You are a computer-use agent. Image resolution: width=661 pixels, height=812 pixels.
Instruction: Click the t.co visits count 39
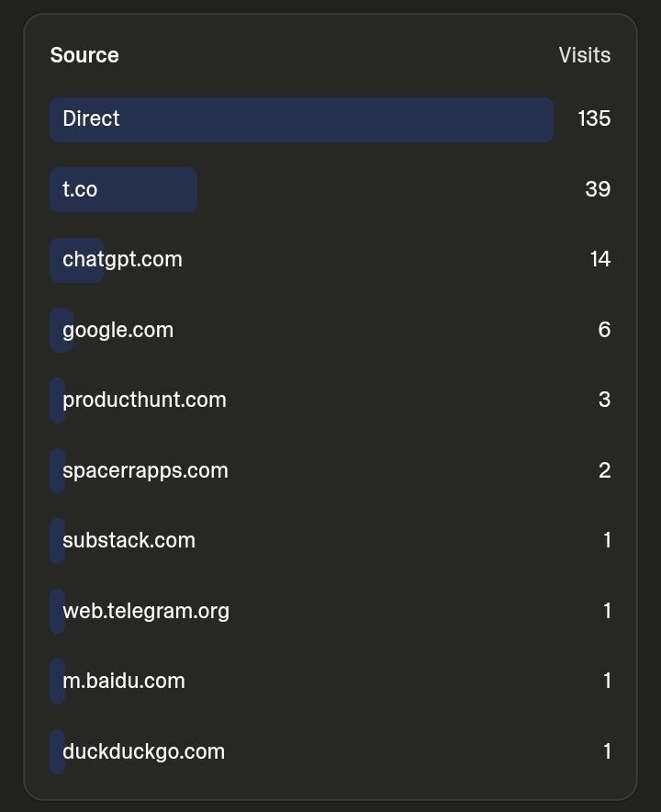pos(598,189)
